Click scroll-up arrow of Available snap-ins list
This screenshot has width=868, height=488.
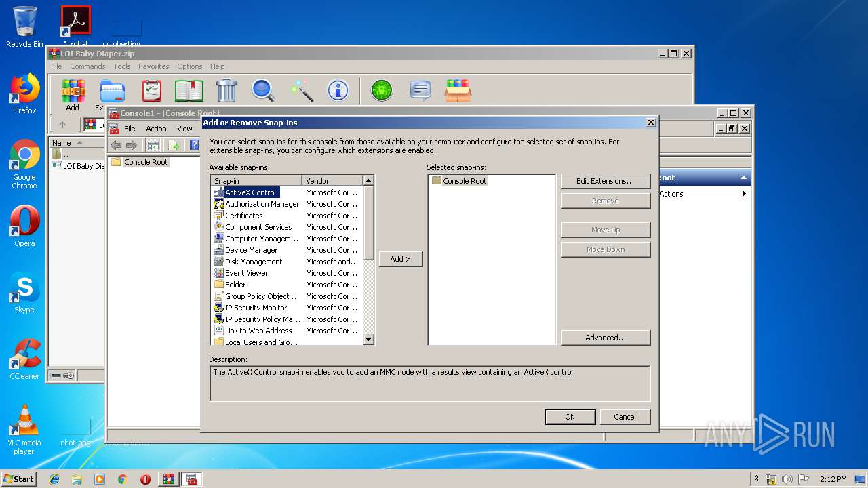(x=368, y=180)
